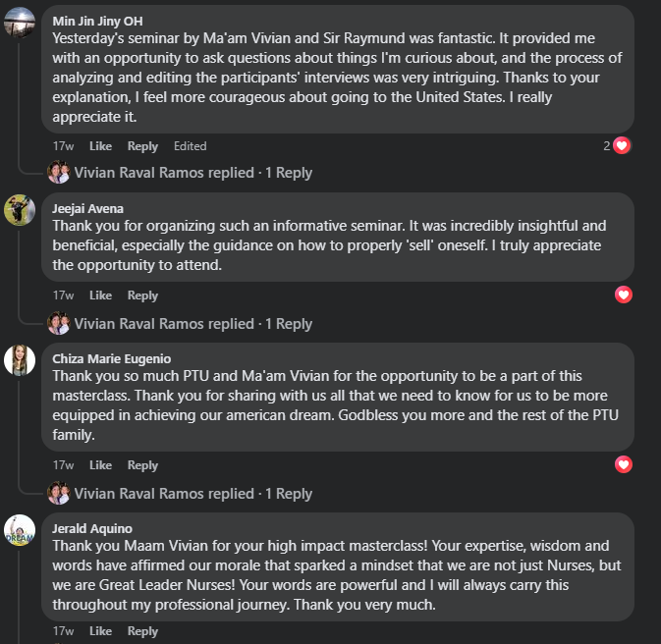Like Min Jin Jiny OH's comment
Image resolution: width=661 pixels, height=644 pixels.
click(100, 146)
